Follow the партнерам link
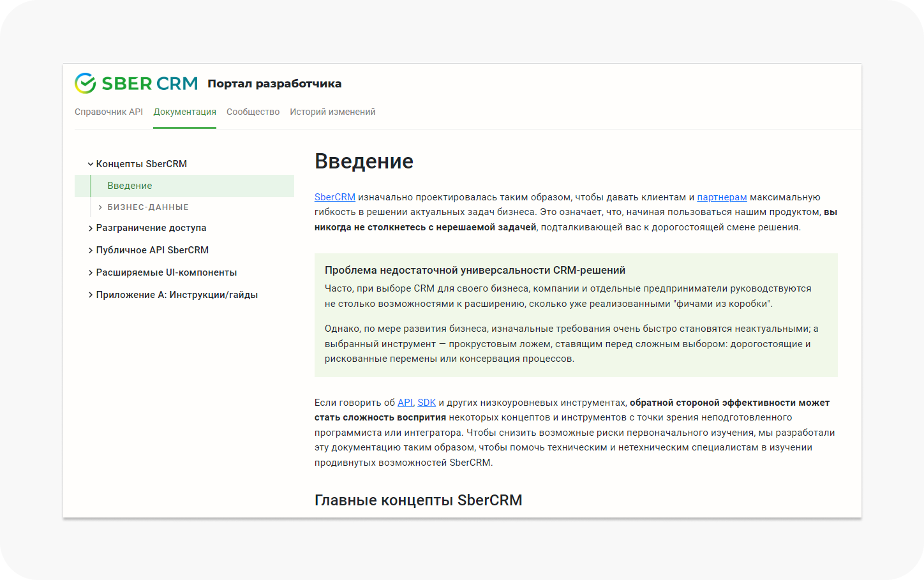The width and height of the screenshot is (924, 580). coord(722,197)
